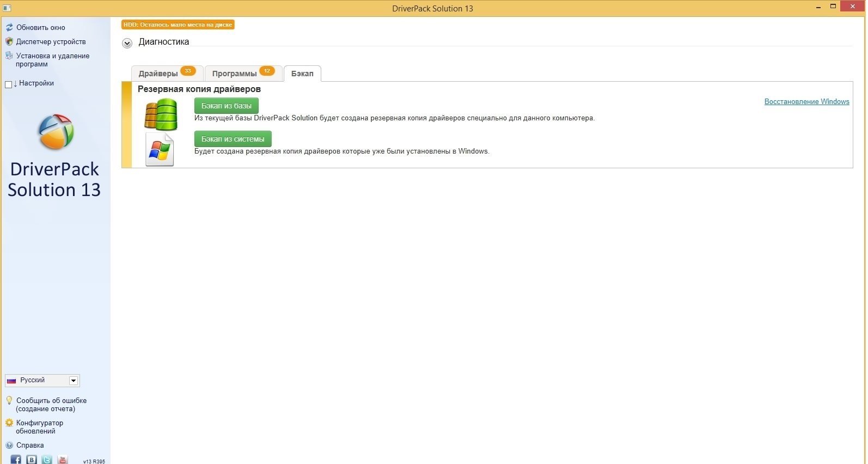Open the YouTube channel icon

(x=63, y=460)
